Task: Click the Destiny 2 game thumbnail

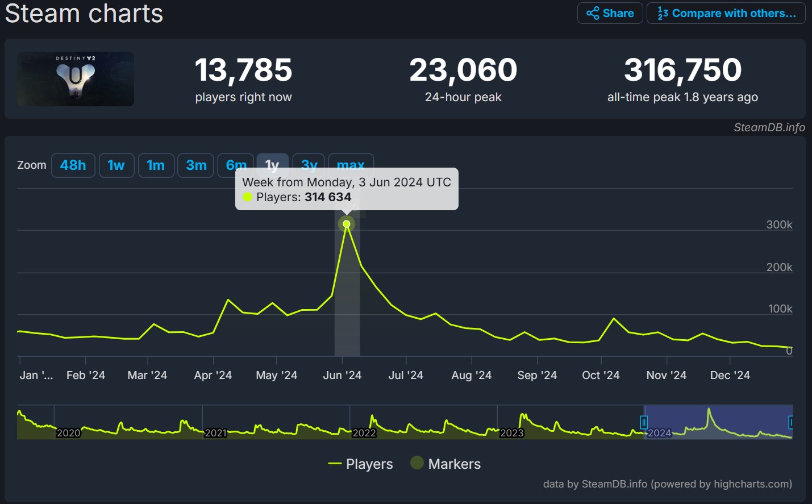Action: (x=76, y=79)
